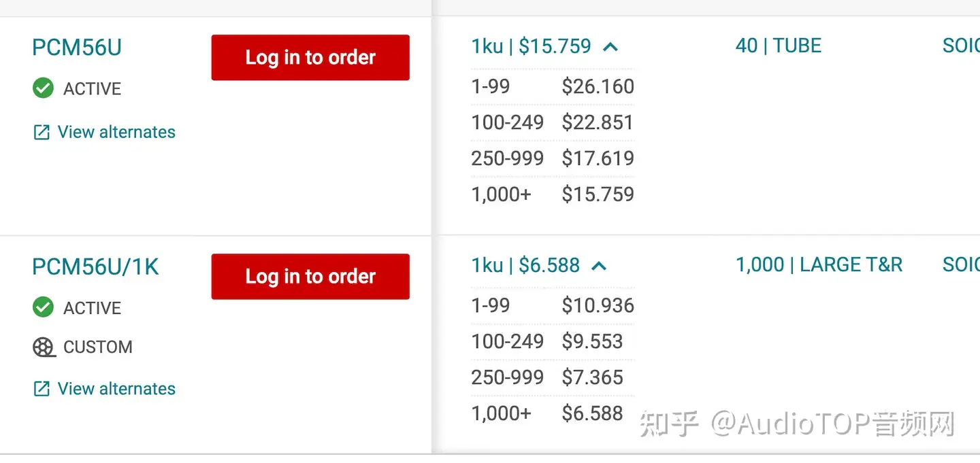This screenshot has height=463, width=980.
Task: Open View alternates for PCM56U
Action: point(116,132)
